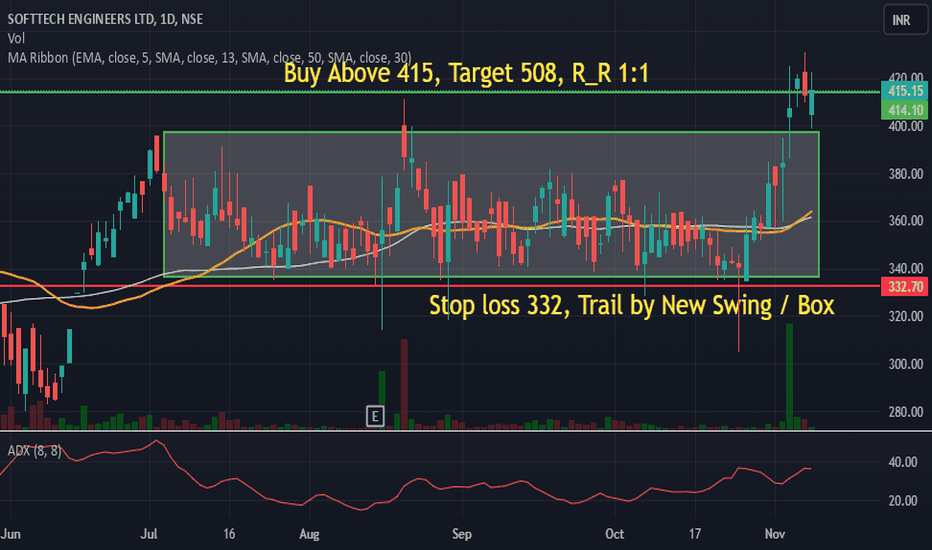Click the 40.00 ADX axis label
This screenshot has height=550, width=932.
(902, 462)
